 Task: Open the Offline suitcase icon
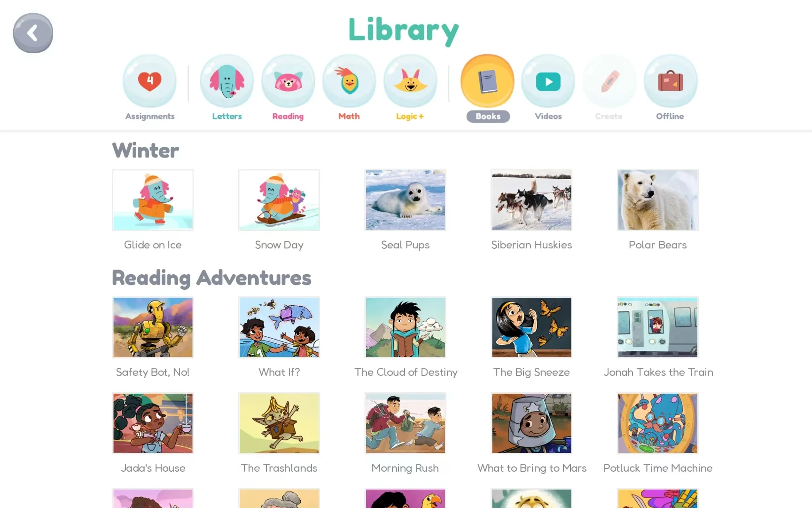tap(671, 81)
